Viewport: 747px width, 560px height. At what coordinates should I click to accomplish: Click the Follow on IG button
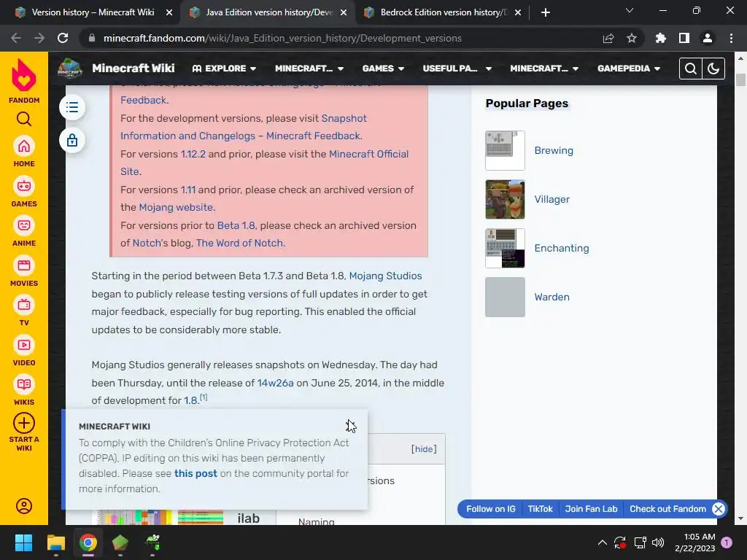point(491,509)
